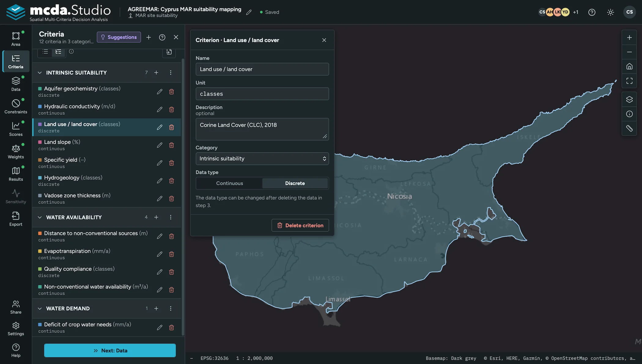Toggle fullscreen map view

coord(629,81)
